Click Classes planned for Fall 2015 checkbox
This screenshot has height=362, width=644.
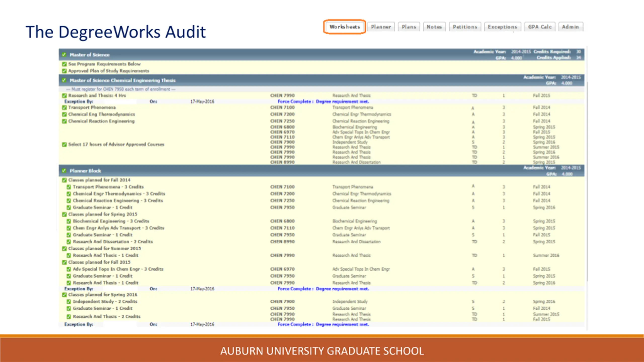tap(64, 262)
